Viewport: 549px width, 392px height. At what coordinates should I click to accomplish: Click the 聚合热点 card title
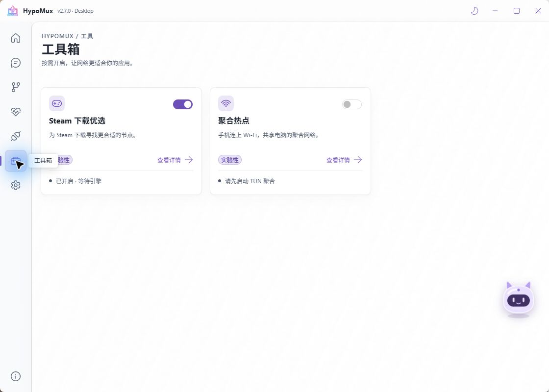point(233,121)
